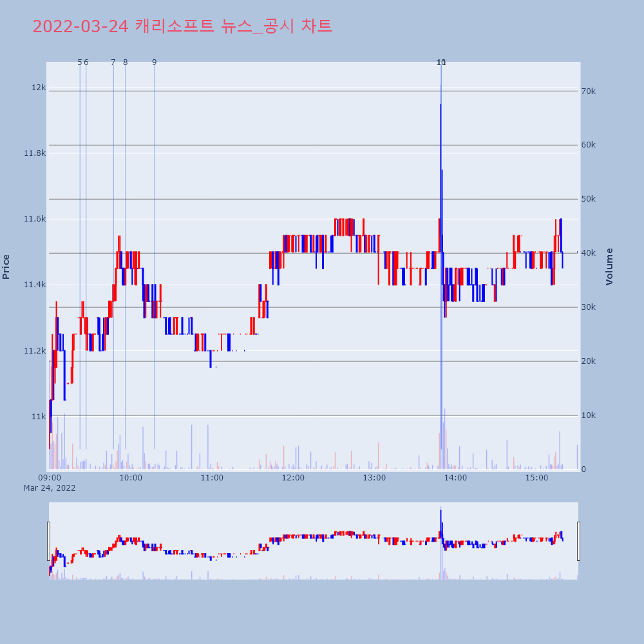Click the 30k volume axis label
This screenshot has width=644, height=644.
[589, 307]
